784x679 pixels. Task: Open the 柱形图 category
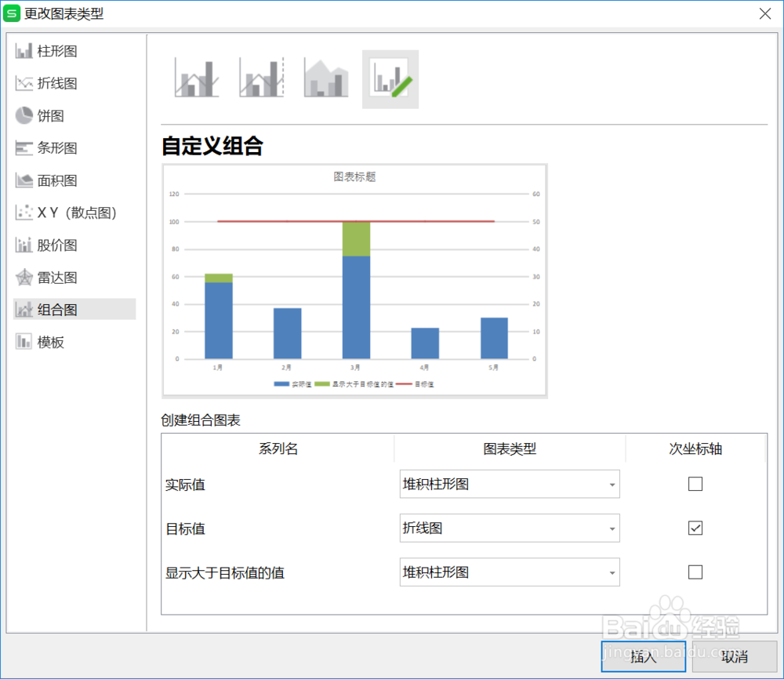click(x=57, y=51)
